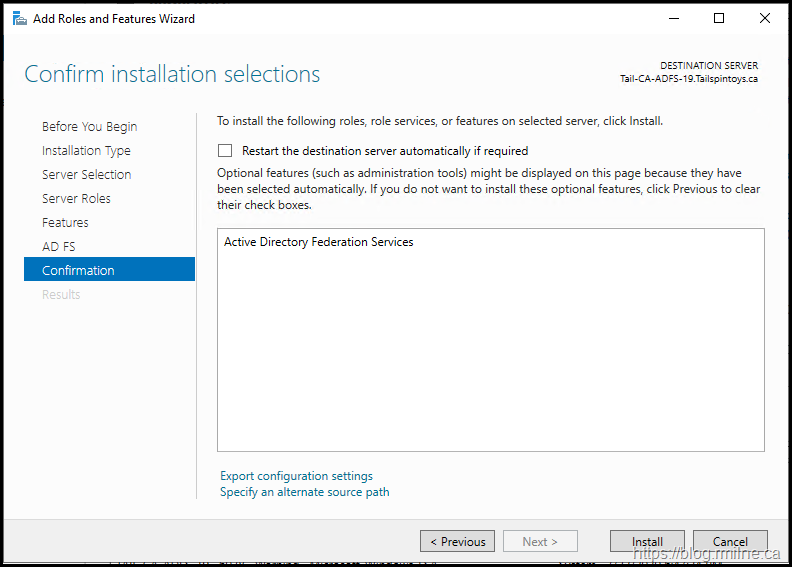Click the Confirm installation selections heading
Viewport: 792px width, 567px height.
click(x=172, y=74)
